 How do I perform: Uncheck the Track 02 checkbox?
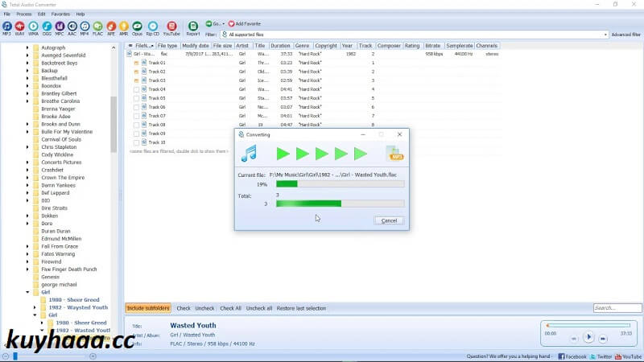pyautogui.click(x=136, y=72)
